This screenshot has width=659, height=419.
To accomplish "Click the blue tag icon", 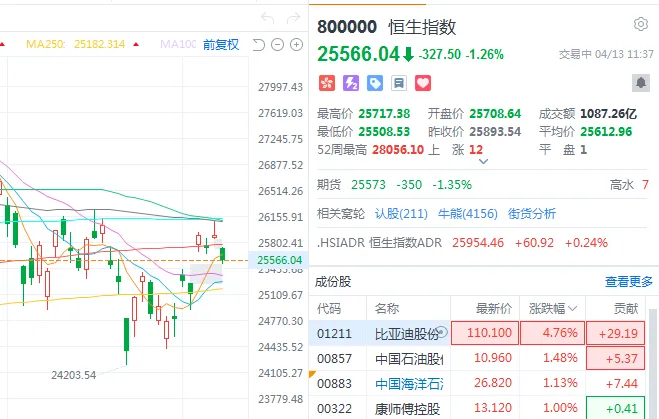I will [375, 83].
